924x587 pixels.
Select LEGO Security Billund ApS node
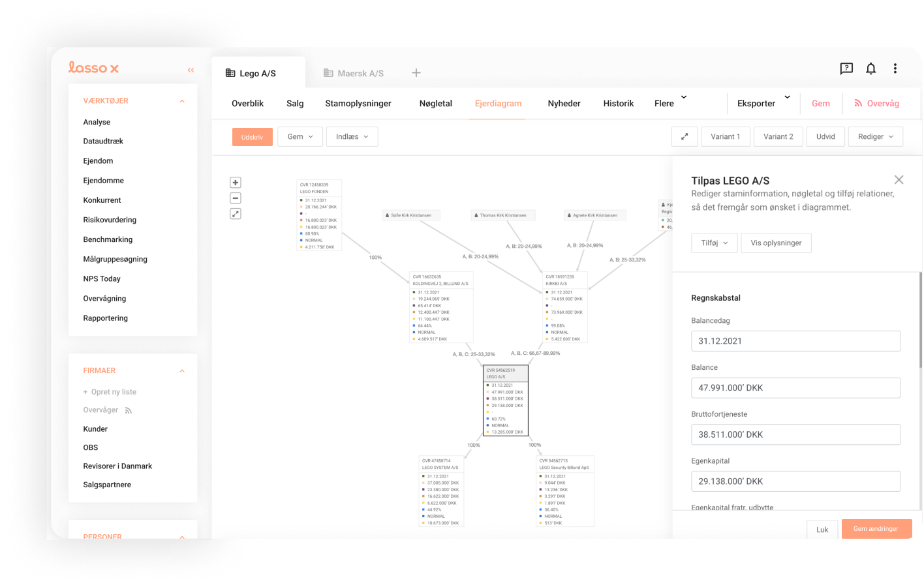click(565, 491)
